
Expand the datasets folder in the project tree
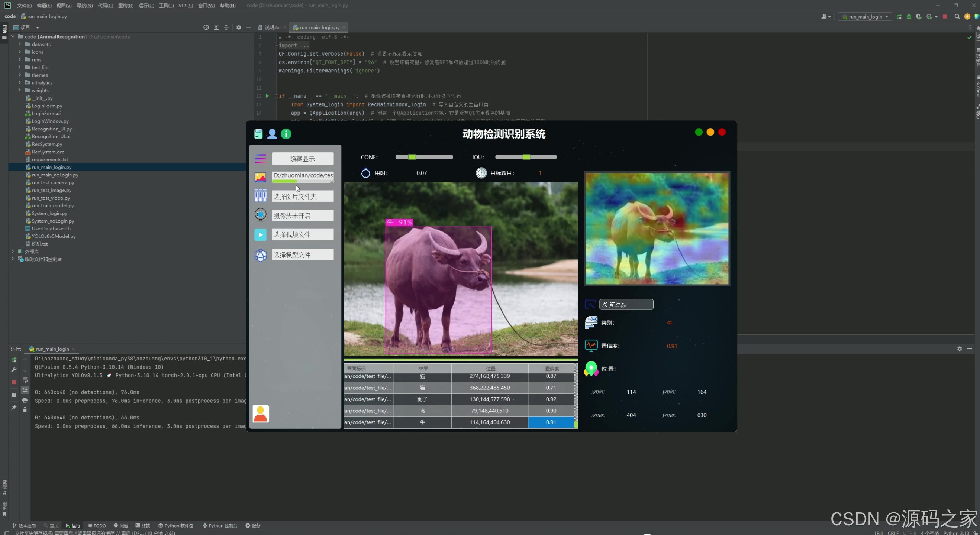pyautogui.click(x=19, y=44)
